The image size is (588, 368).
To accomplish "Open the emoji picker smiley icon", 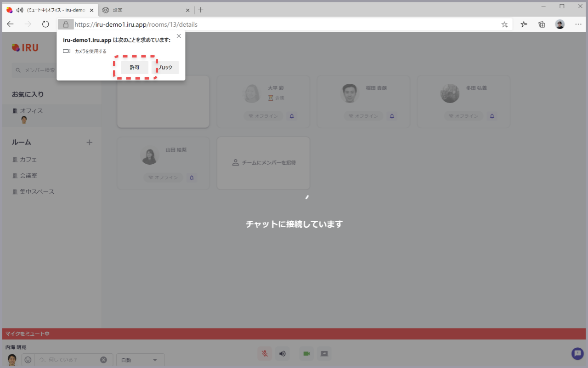I will click(28, 360).
